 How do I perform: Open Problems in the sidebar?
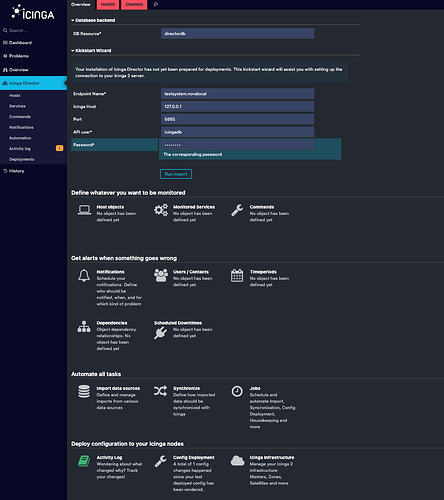click(33, 56)
